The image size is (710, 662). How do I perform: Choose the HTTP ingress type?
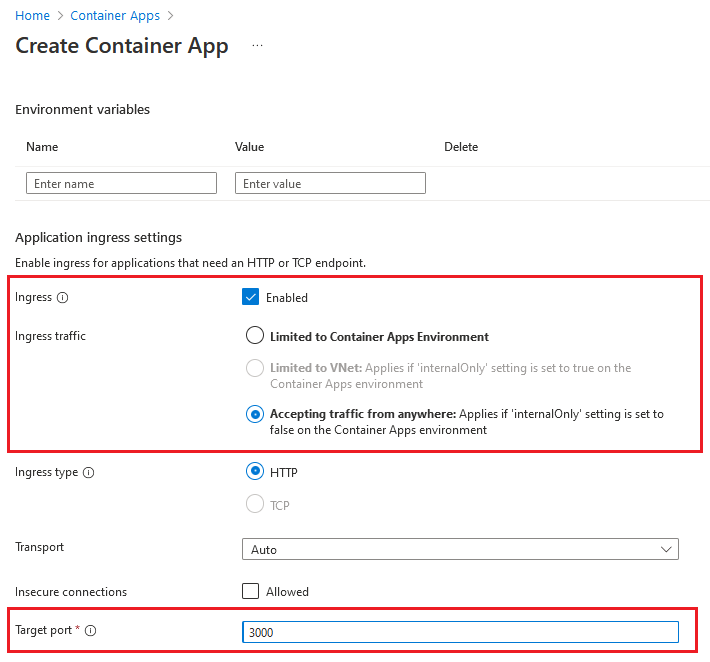[x=255, y=472]
